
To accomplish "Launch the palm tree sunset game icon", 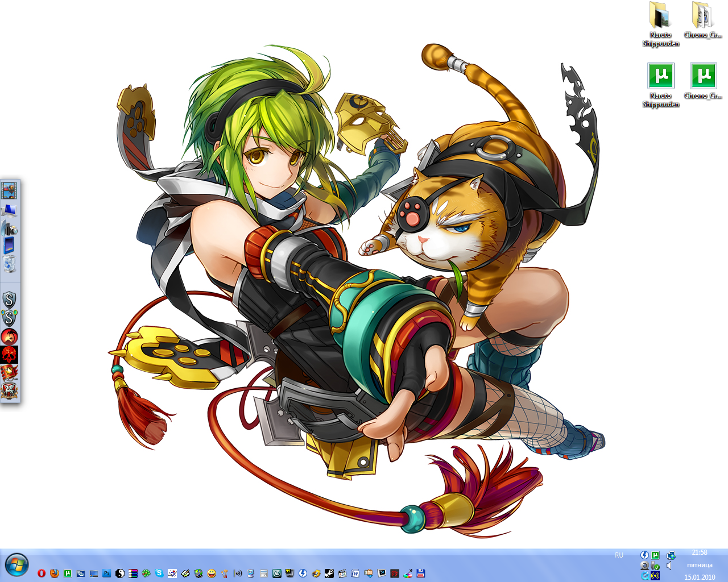I will pos(10,336).
